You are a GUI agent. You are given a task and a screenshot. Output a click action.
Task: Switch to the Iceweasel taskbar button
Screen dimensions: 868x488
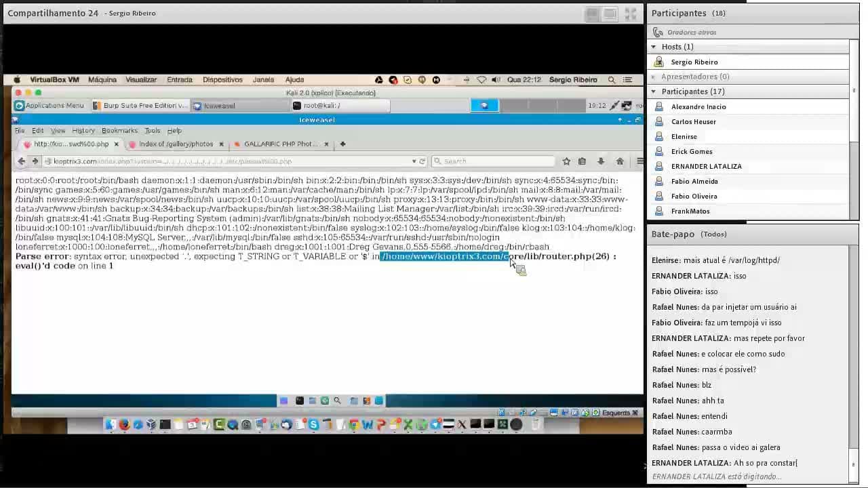pyautogui.click(x=240, y=106)
